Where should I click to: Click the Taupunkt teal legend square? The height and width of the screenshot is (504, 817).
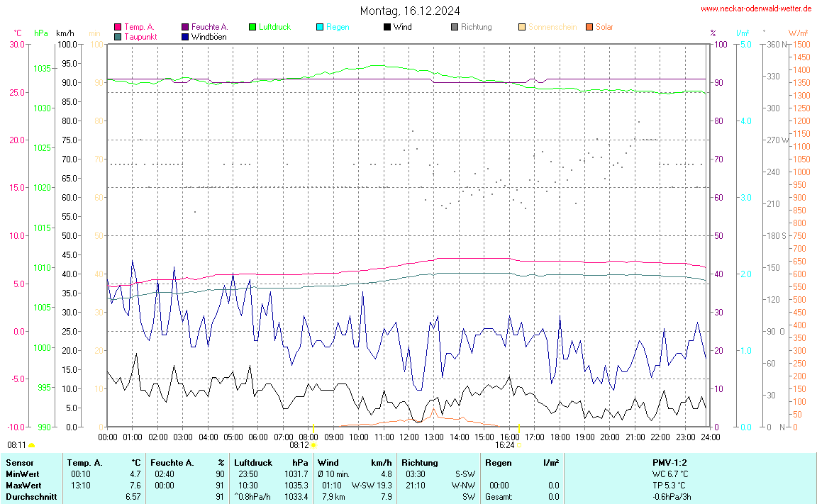pyautogui.click(x=118, y=37)
